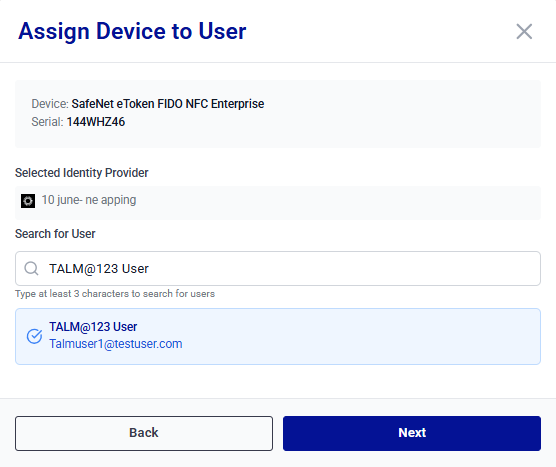Click the Talmuser1@testuser.com email

click(116, 344)
